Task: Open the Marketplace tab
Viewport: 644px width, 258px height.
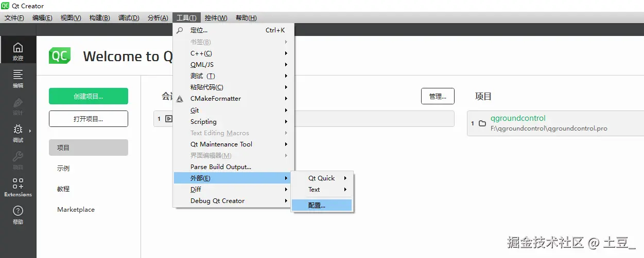Action: [x=89, y=209]
